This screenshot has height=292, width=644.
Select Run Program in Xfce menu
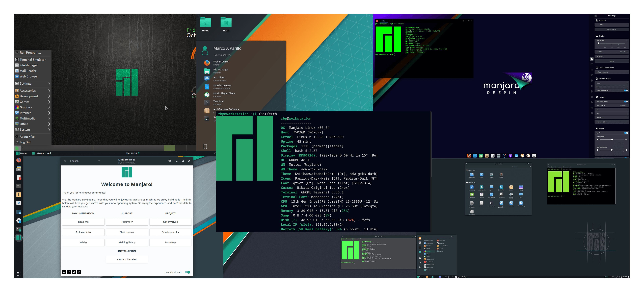click(33, 53)
